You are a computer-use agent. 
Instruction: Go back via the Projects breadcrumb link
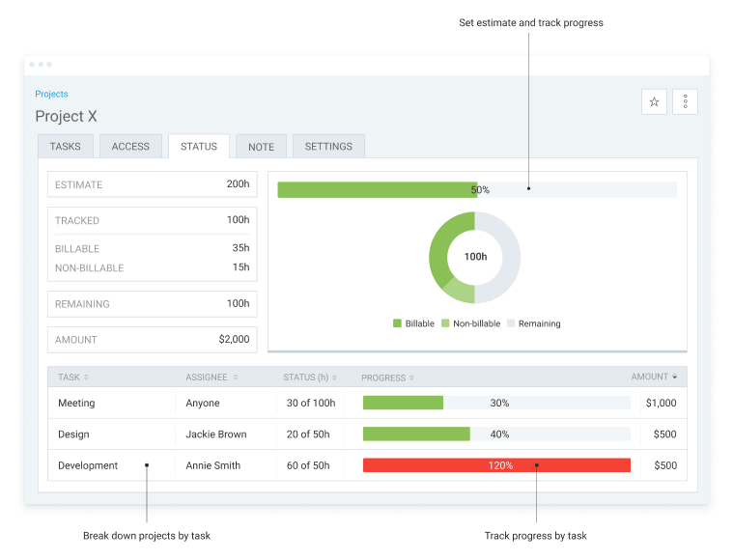pos(51,94)
